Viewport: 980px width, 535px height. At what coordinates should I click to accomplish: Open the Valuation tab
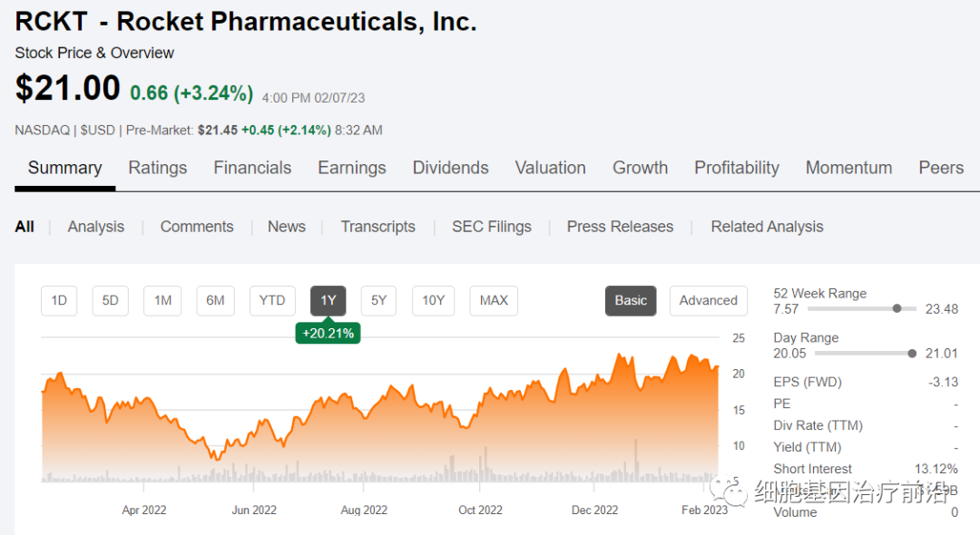coord(550,168)
